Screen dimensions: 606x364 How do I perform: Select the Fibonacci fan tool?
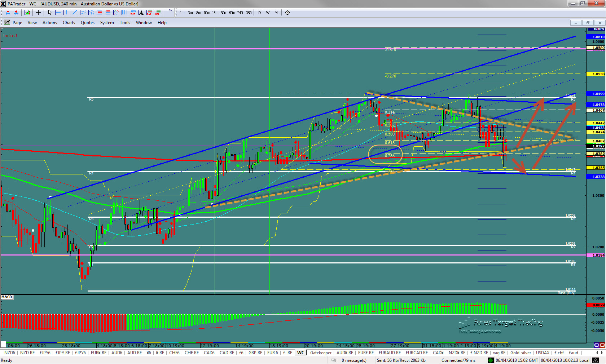point(116,13)
